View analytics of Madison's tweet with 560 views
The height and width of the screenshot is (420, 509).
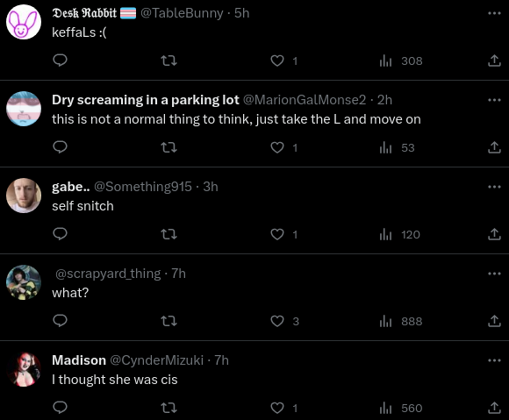click(x=401, y=408)
